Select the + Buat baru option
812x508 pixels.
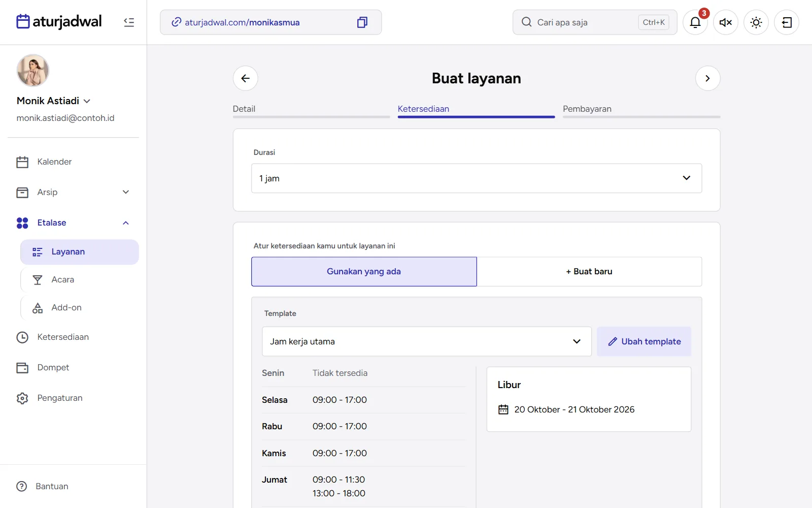click(589, 272)
